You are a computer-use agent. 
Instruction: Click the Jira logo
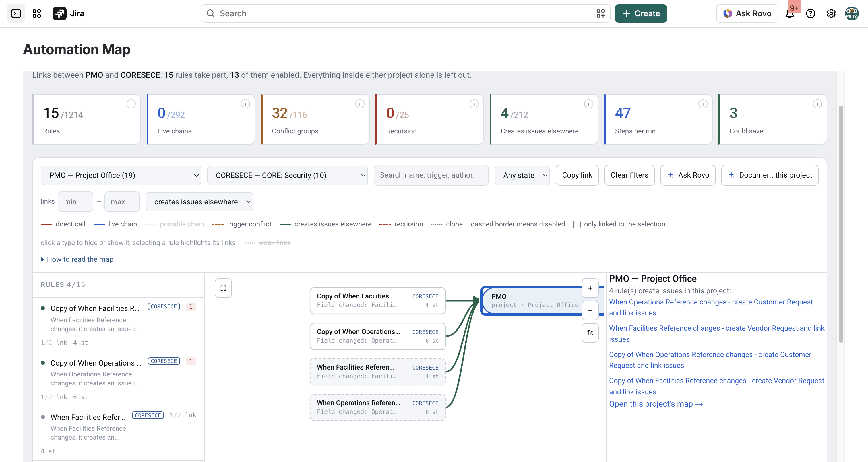click(x=69, y=13)
